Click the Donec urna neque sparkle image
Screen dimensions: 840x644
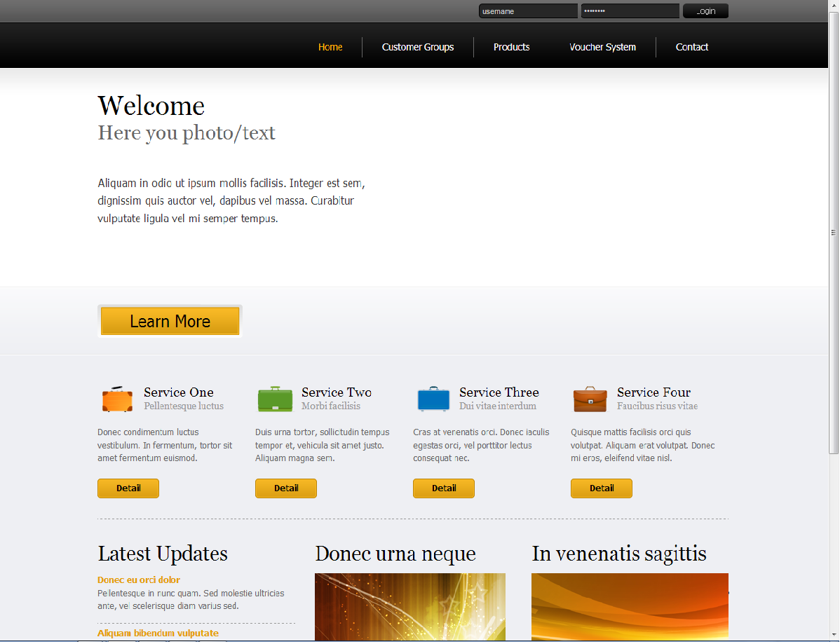pos(410,607)
